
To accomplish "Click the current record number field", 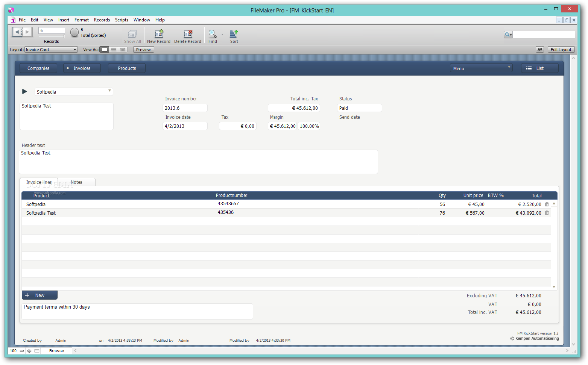I will point(52,30).
